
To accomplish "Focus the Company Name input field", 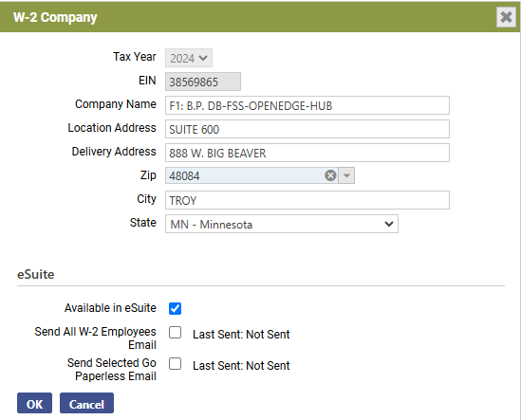I will point(307,105).
